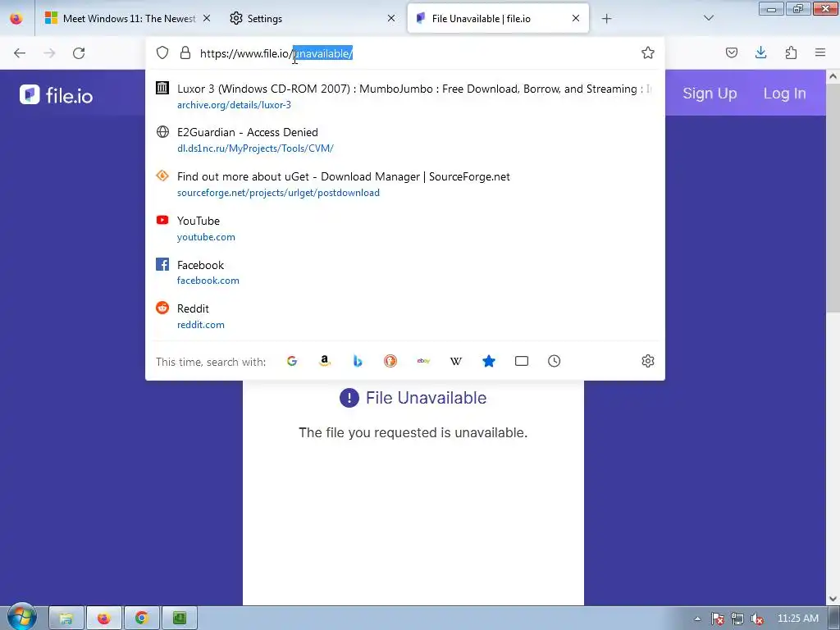Click Sign Up on file.io

710,94
